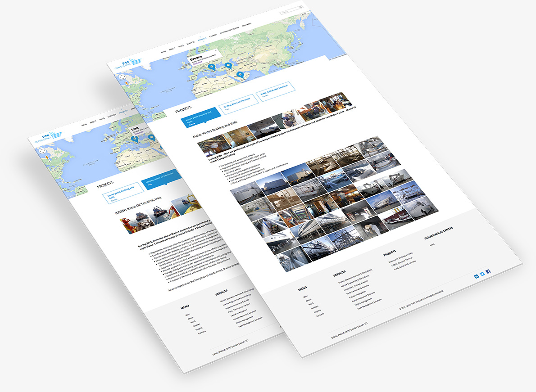
Task: Open ABOUT in the Greece page navigation
Action: click(x=172, y=49)
